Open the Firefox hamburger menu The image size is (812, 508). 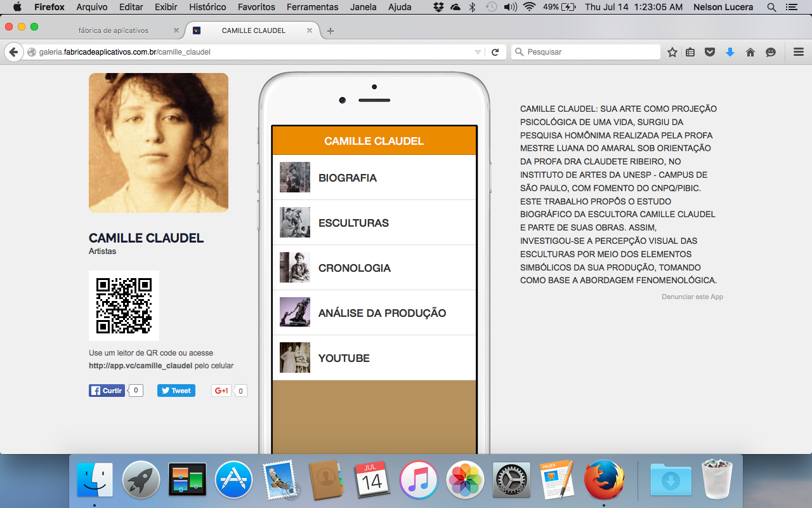coord(799,52)
